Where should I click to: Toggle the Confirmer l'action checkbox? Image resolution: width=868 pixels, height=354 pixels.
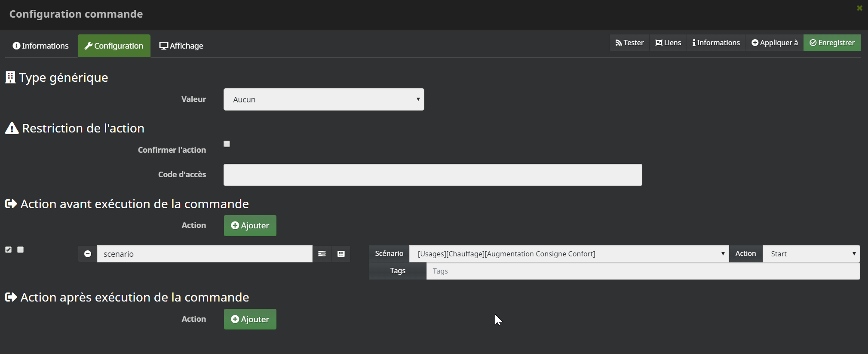tap(227, 144)
